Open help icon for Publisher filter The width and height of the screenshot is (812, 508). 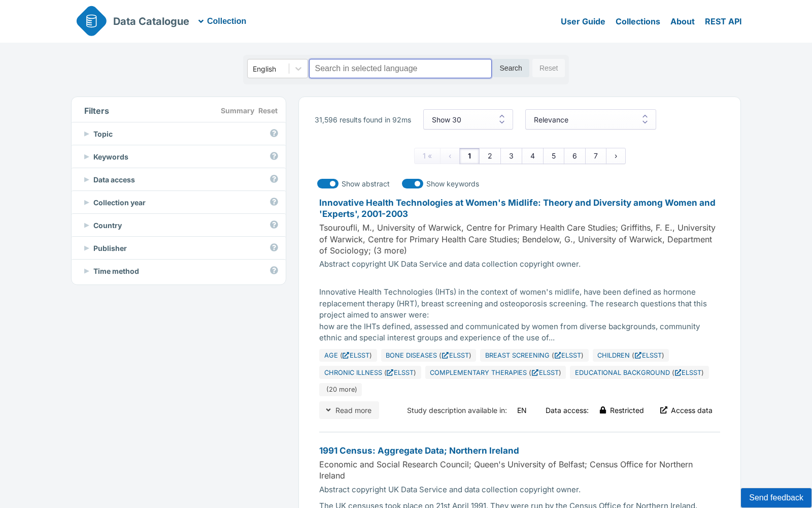click(x=274, y=247)
